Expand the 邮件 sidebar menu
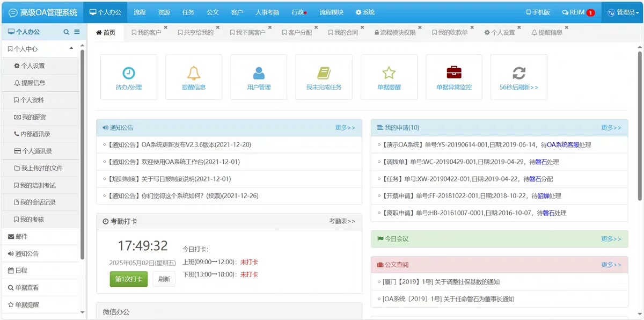 click(21, 236)
